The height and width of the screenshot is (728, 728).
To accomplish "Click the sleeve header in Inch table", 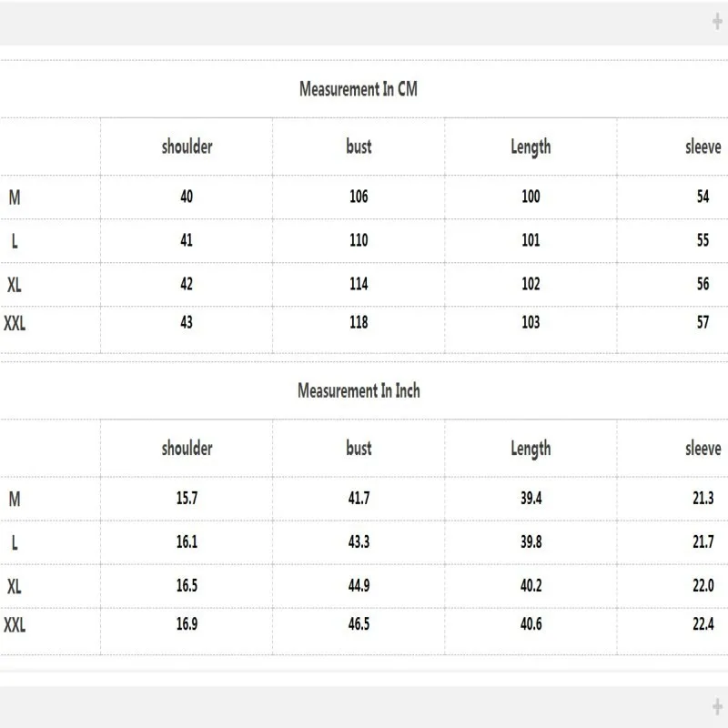I will [x=703, y=448].
